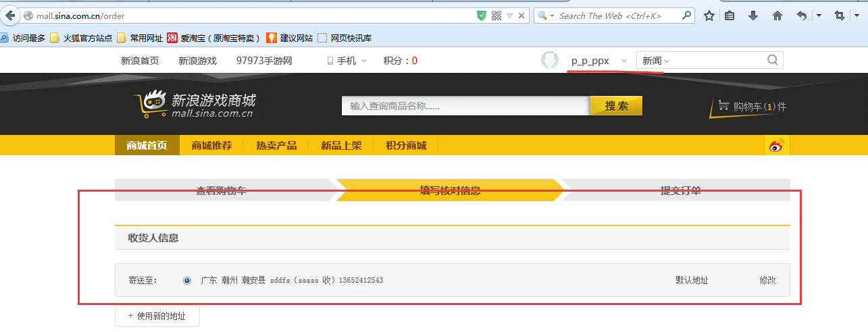Switch to 积分商城 tab
Image resolution: width=868 pixels, height=332 pixels.
click(x=406, y=145)
